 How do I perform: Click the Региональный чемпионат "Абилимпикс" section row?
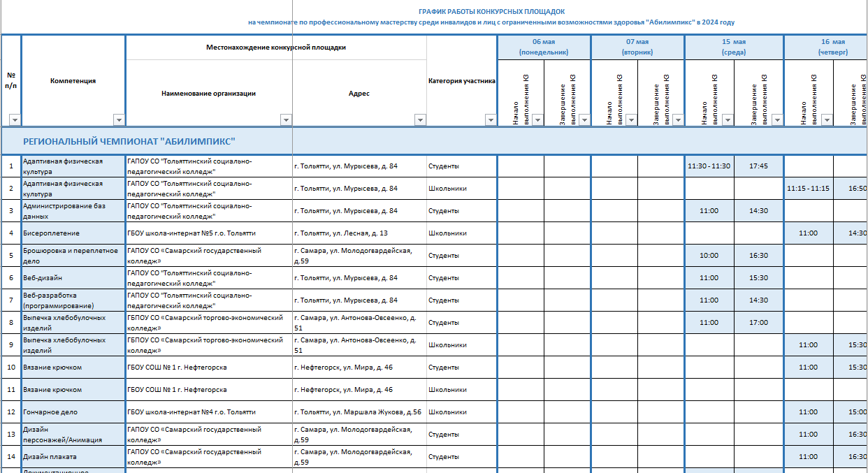pos(129,140)
